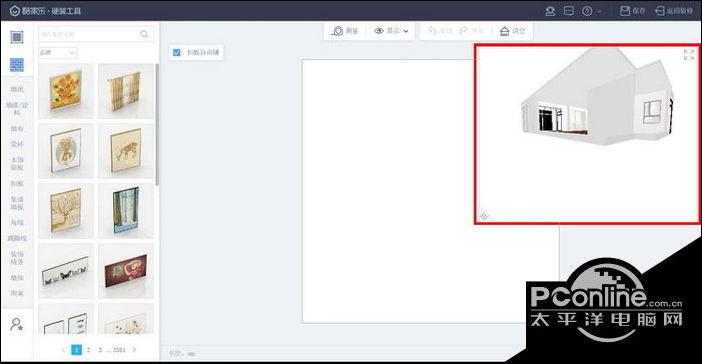Image resolution: width=702 pixels, height=364 pixels.
Task: Select the 集成墙板 category in sidebar
Action: coord(17,203)
